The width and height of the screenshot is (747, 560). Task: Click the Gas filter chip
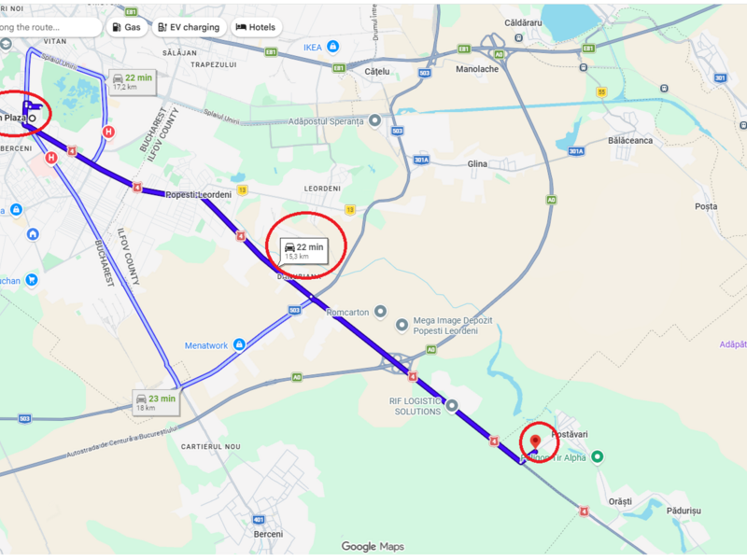(x=126, y=27)
